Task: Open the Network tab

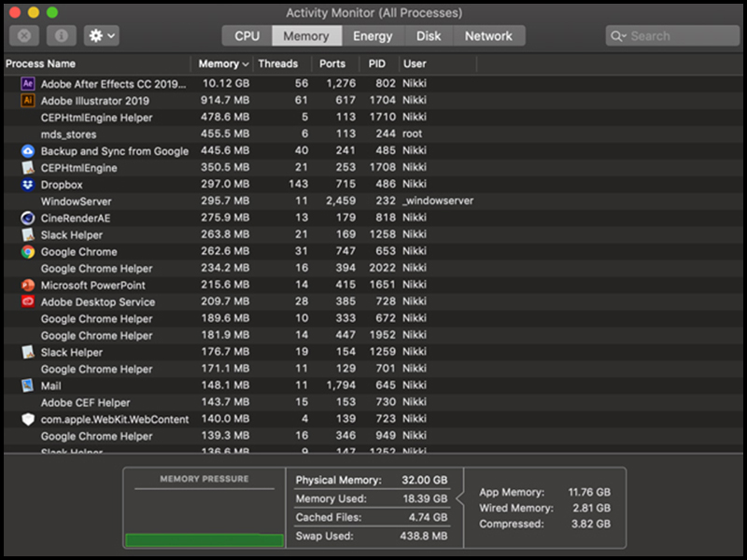Action: click(488, 36)
